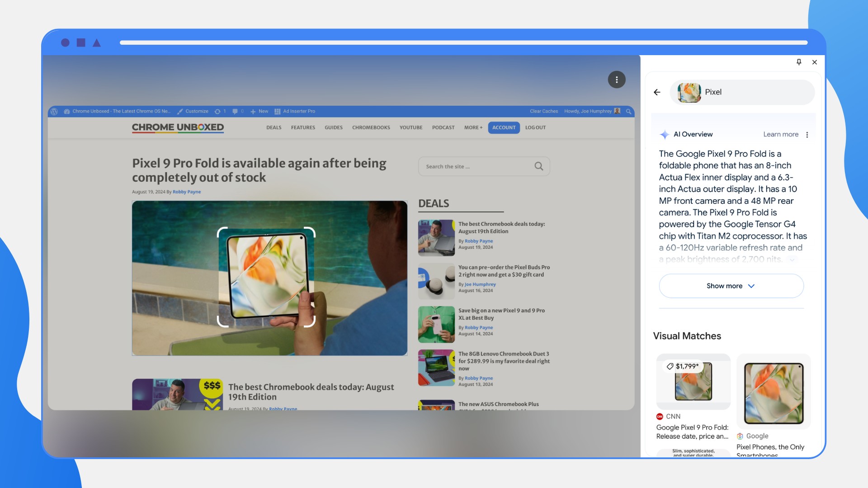Viewport: 868px width, 488px height.
Task: Open Ad Inserter Pro in admin bar
Action: (x=295, y=111)
